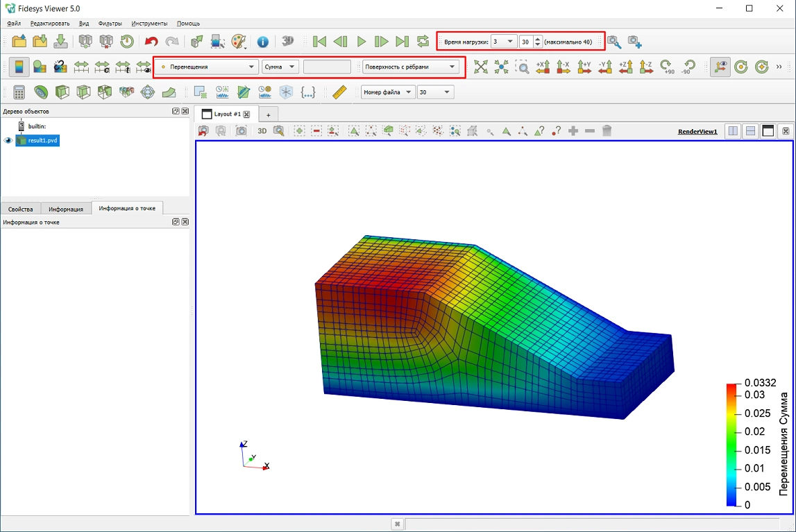796x532 pixels.
Task: Open the Редактировать menu
Action: 50,24
